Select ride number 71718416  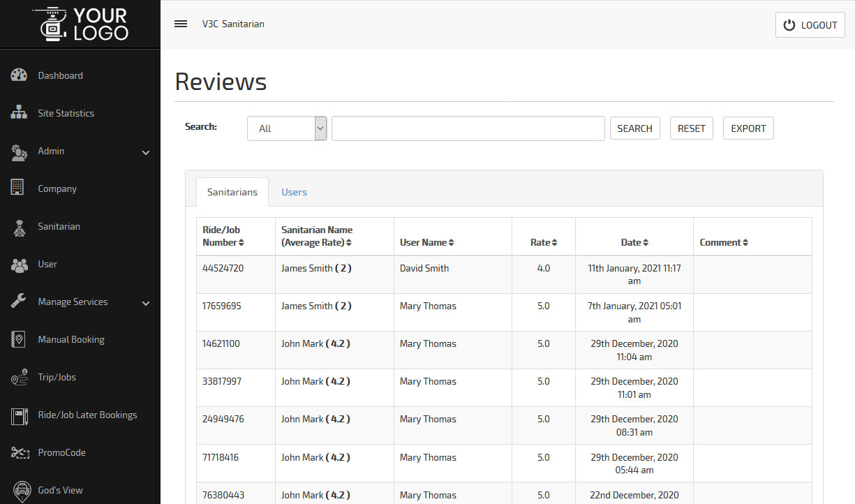(x=221, y=457)
